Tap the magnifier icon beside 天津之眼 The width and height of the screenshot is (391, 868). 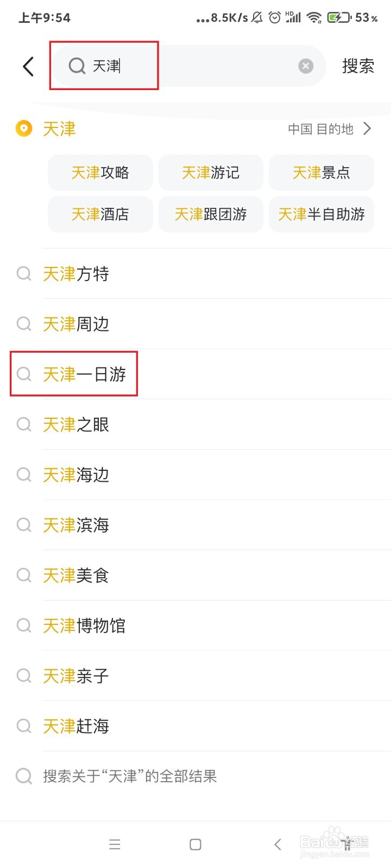coord(24,424)
